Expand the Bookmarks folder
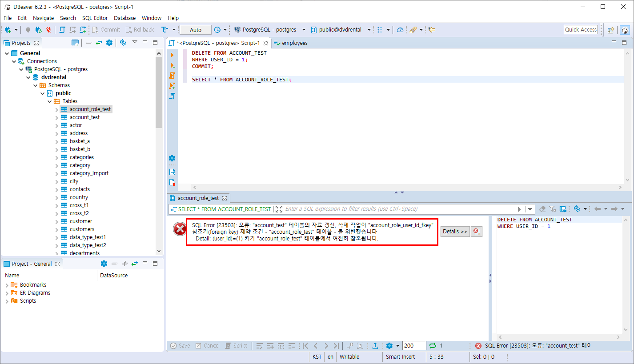Image resolution: width=634 pixels, height=364 pixels. tap(7, 285)
